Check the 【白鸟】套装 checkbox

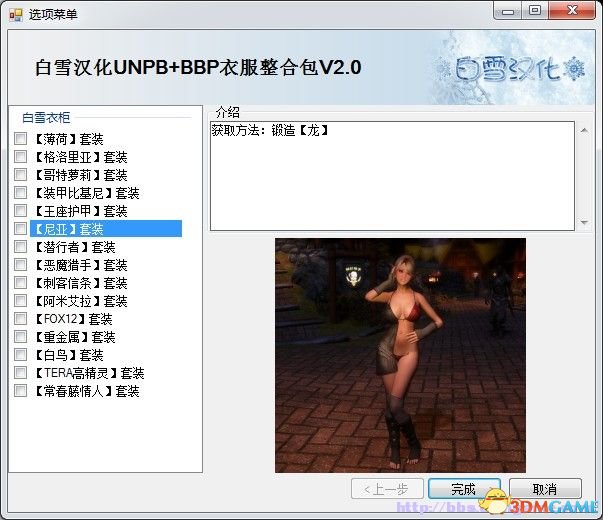click(x=20, y=355)
